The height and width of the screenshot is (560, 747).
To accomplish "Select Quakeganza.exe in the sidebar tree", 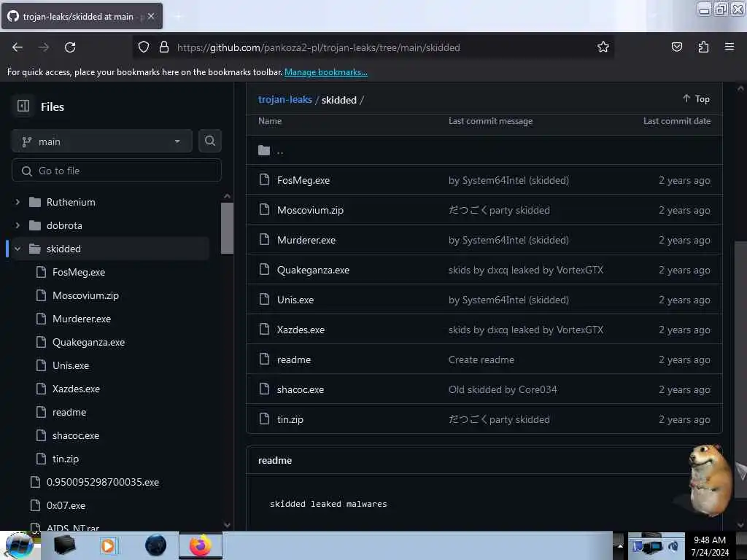I will [x=88, y=342].
